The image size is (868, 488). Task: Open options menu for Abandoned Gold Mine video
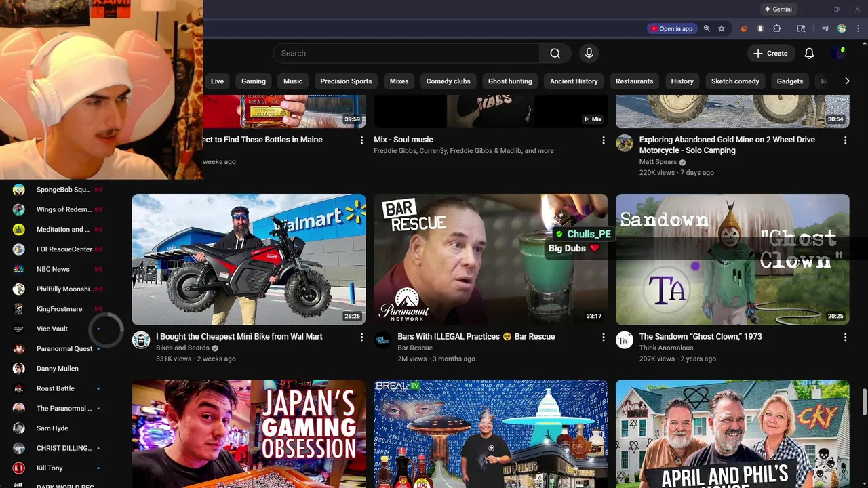coord(845,140)
